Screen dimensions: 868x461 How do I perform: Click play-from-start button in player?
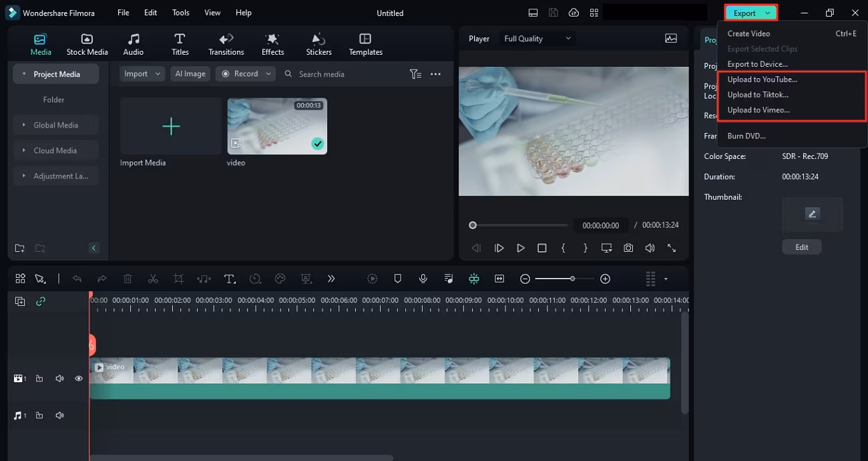(x=499, y=248)
